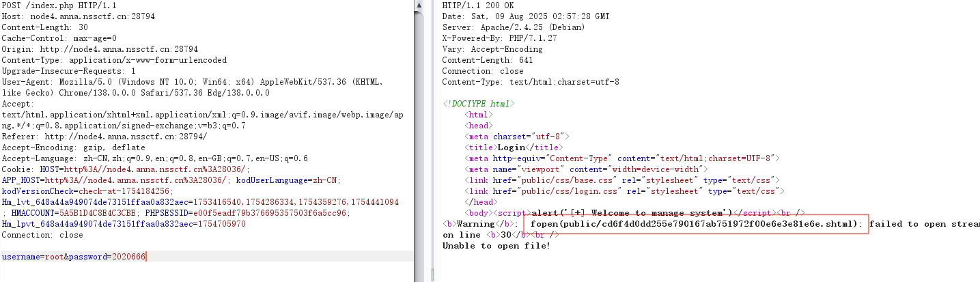Click the request body username=root&password=2020666
This screenshot has height=282, width=980.
[74, 257]
